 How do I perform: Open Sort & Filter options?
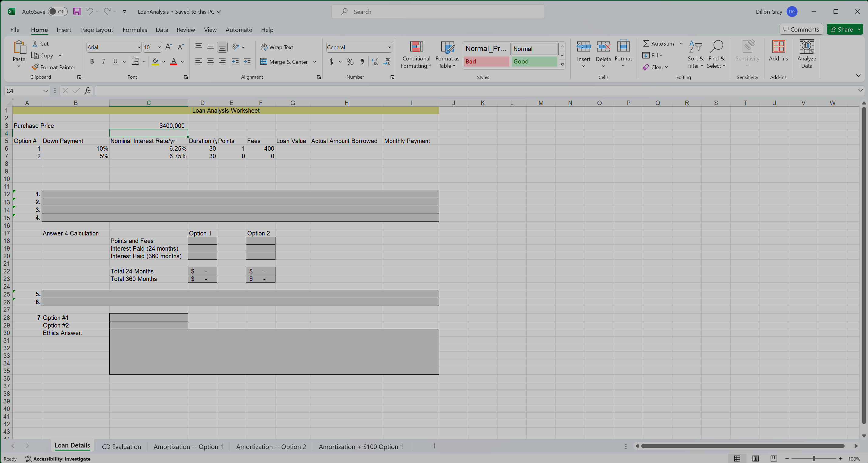695,55
